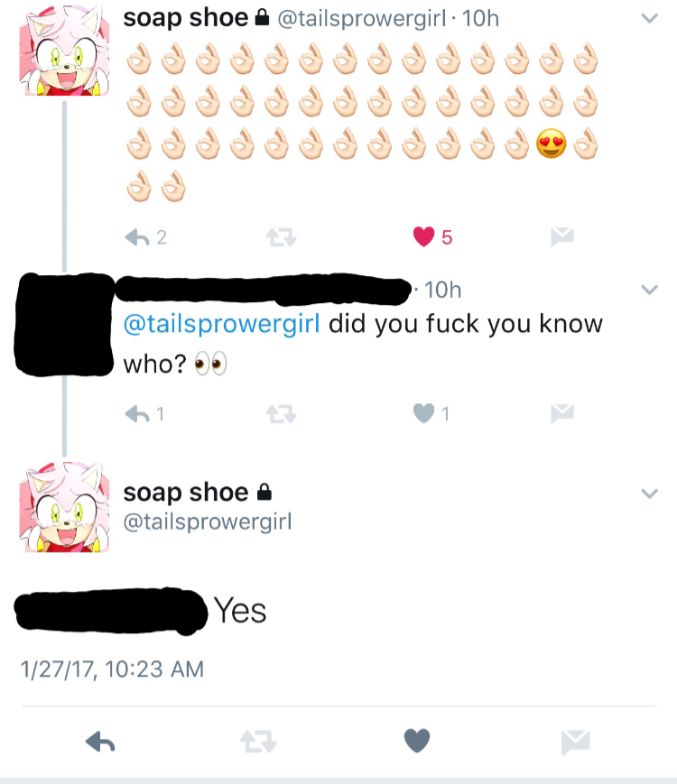Retweet the 'Yes' tweet at bottom
Viewport: 677px width, 784px height.
[x=258, y=742]
